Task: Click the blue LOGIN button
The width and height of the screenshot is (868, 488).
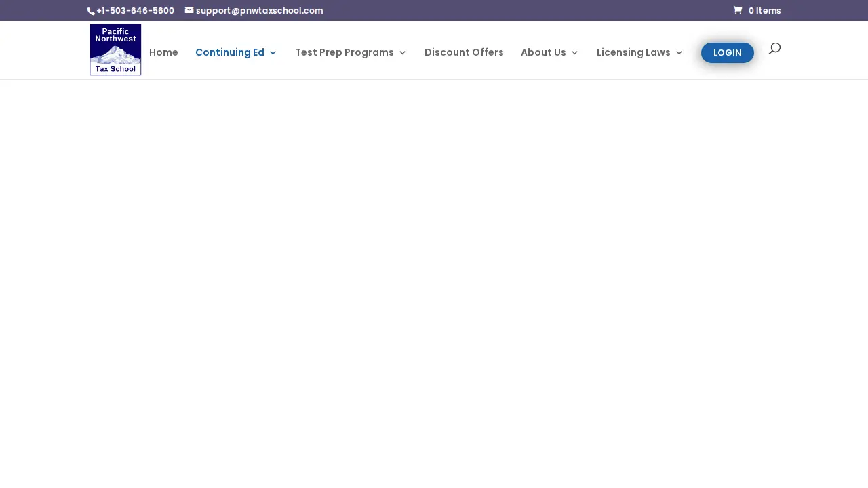Action: pos(728,53)
